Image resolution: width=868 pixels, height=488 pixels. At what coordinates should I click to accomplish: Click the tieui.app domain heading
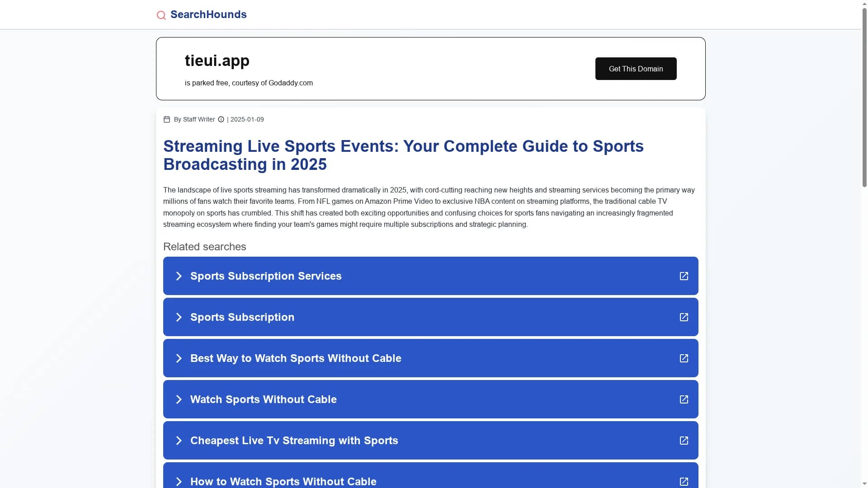[217, 61]
